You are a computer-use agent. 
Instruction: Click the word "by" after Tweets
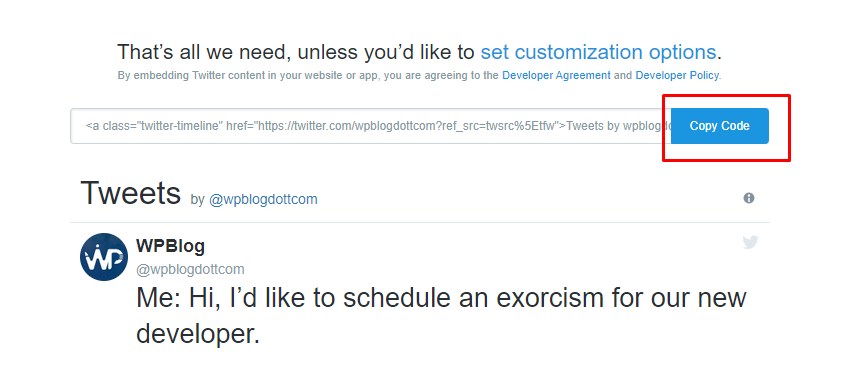pos(197,200)
